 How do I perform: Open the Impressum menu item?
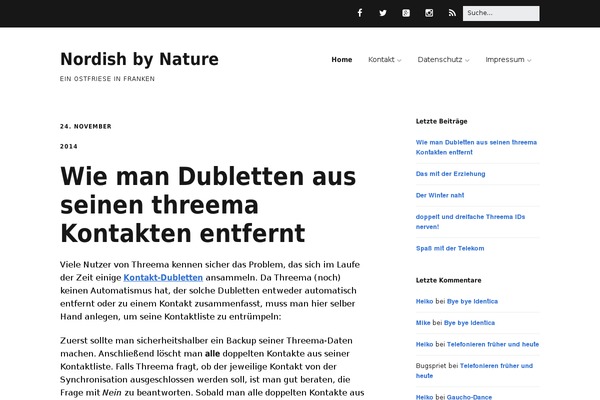coord(505,60)
